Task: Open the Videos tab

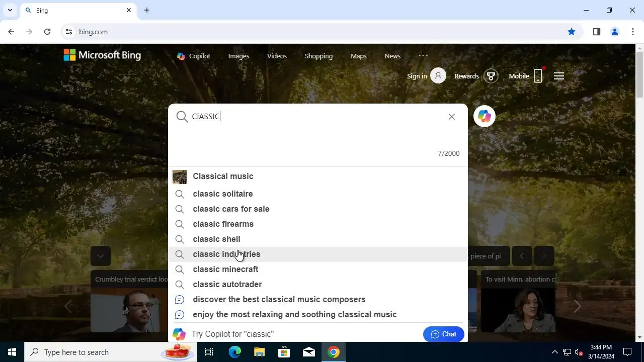Action: [277, 56]
